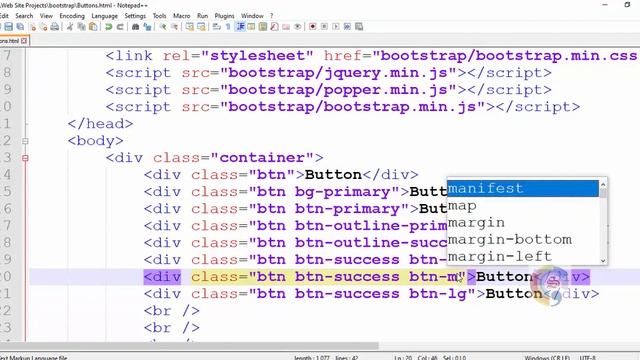Open the View menu
Image resolution: width=640 pixels, height=360 pixels.
click(x=46, y=16)
